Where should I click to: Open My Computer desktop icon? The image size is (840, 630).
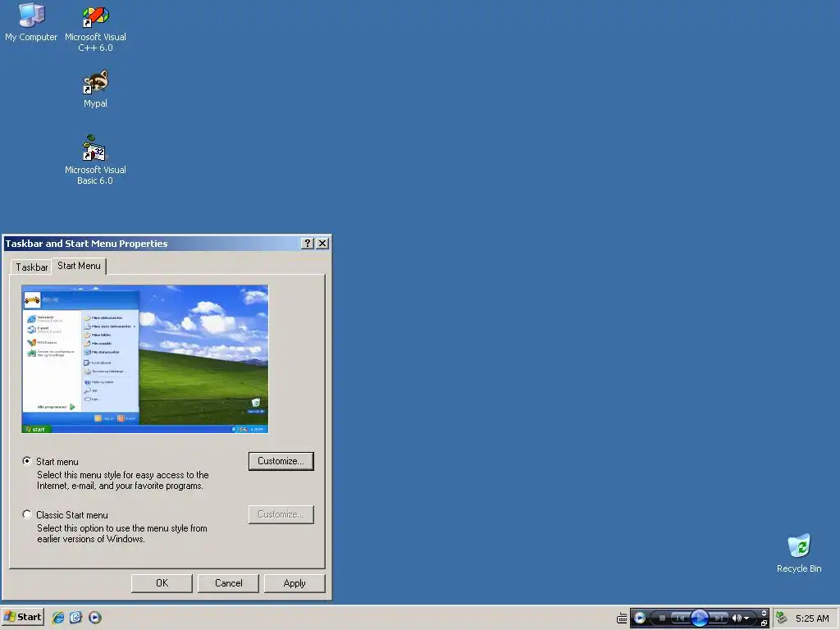31,21
